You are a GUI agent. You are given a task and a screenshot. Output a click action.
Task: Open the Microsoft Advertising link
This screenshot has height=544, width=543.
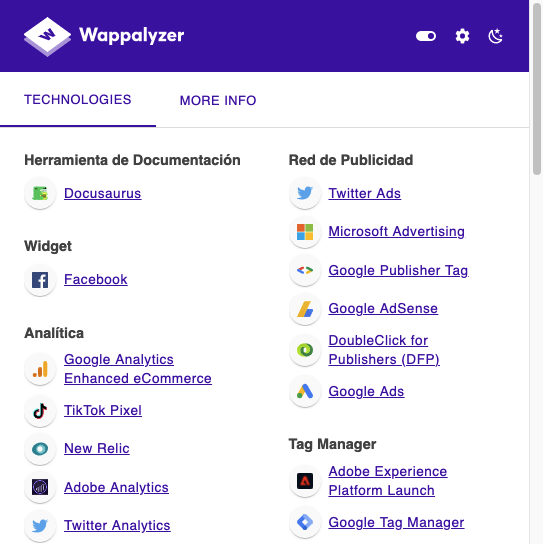click(397, 231)
